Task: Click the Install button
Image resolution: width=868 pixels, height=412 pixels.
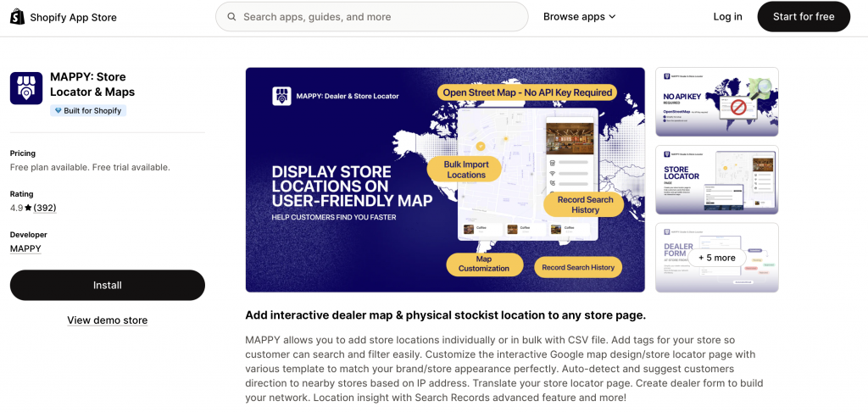Action: click(108, 285)
